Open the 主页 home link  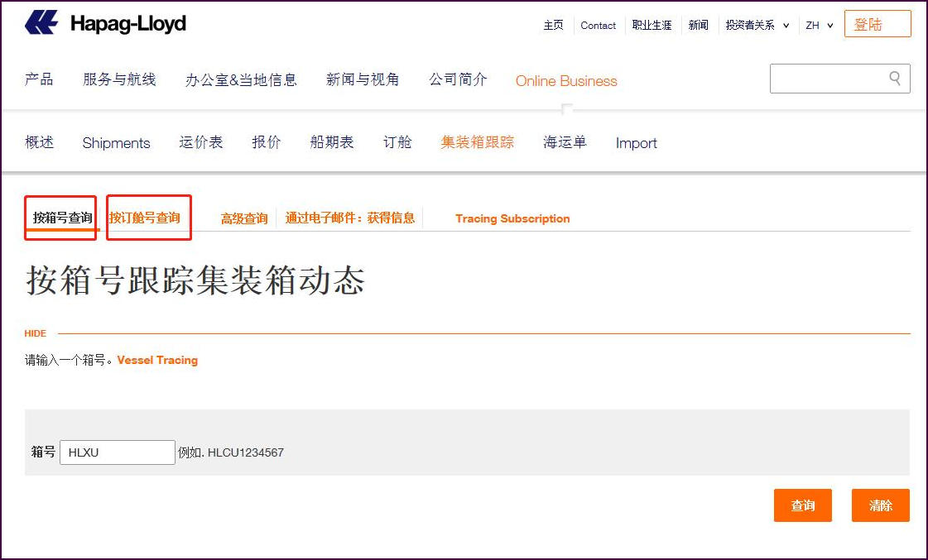553,26
